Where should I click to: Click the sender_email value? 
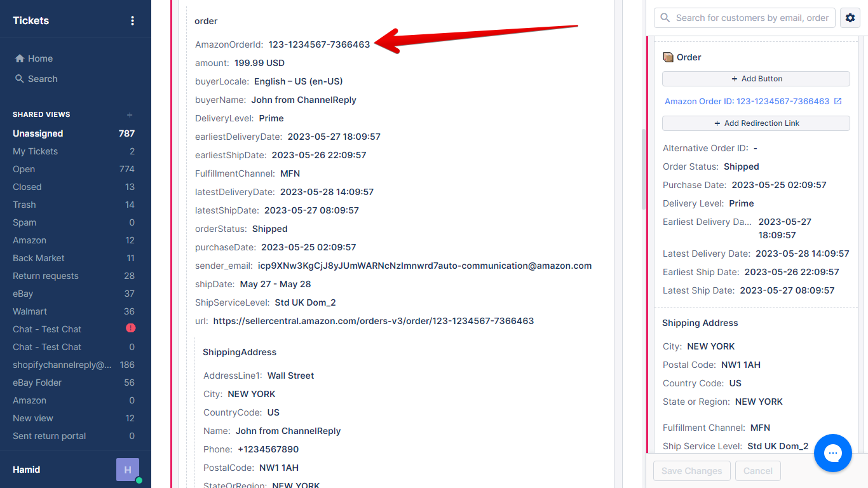[424, 266]
